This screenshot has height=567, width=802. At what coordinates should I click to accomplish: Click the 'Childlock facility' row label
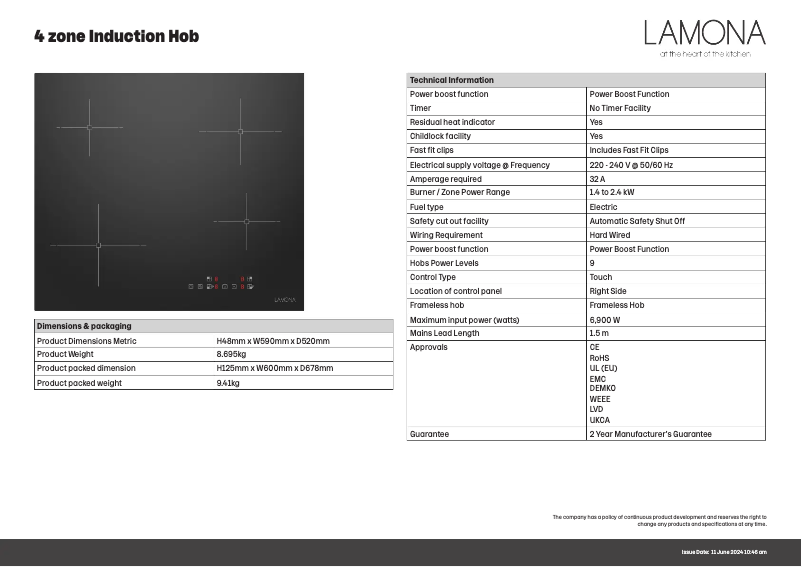click(x=440, y=136)
